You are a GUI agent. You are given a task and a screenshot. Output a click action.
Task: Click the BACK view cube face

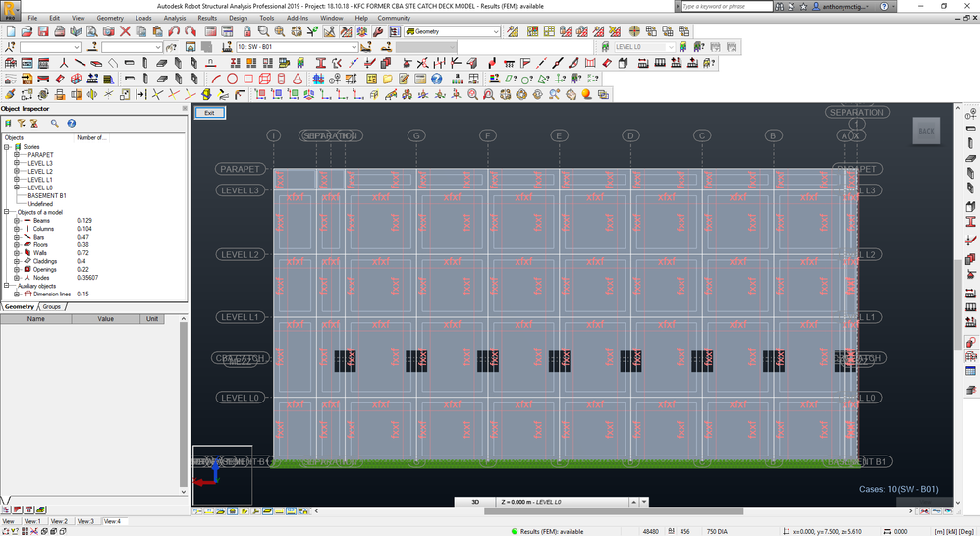tap(926, 132)
